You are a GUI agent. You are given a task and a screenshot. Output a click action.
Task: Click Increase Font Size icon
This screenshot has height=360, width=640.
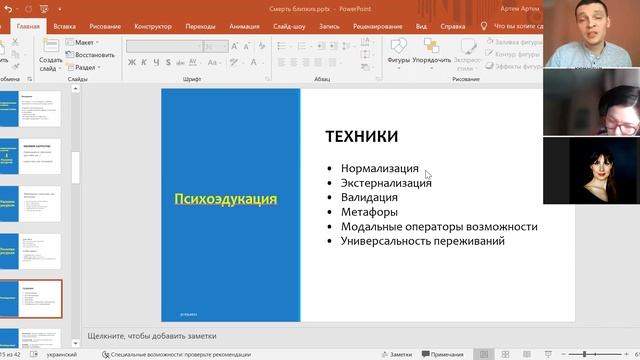[x=235, y=47]
